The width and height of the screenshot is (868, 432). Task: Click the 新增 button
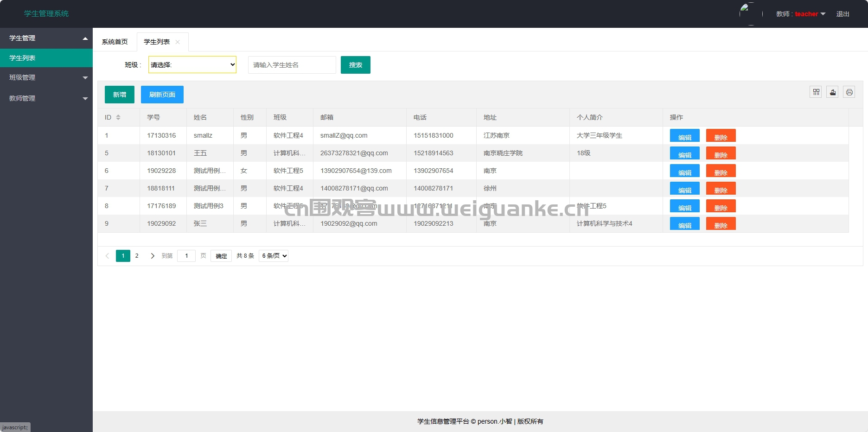(120, 95)
